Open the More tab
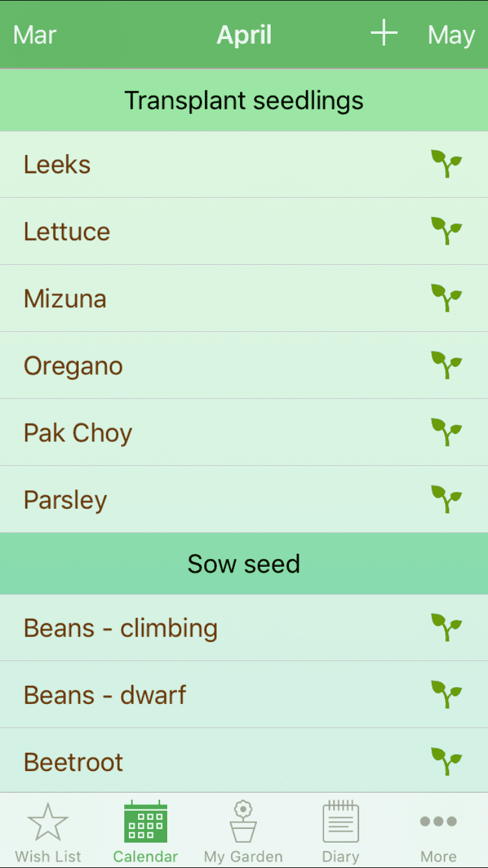 [x=439, y=832]
